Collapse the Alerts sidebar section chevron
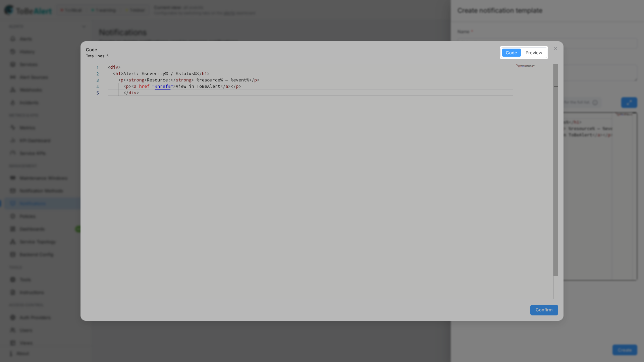Screen dimensions: 644x362 coord(84,27)
